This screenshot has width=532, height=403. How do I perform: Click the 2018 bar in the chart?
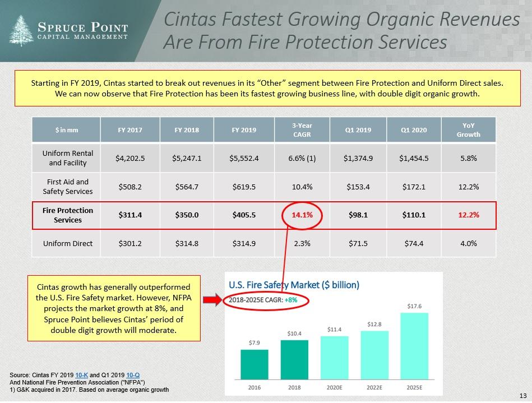tap(294, 360)
